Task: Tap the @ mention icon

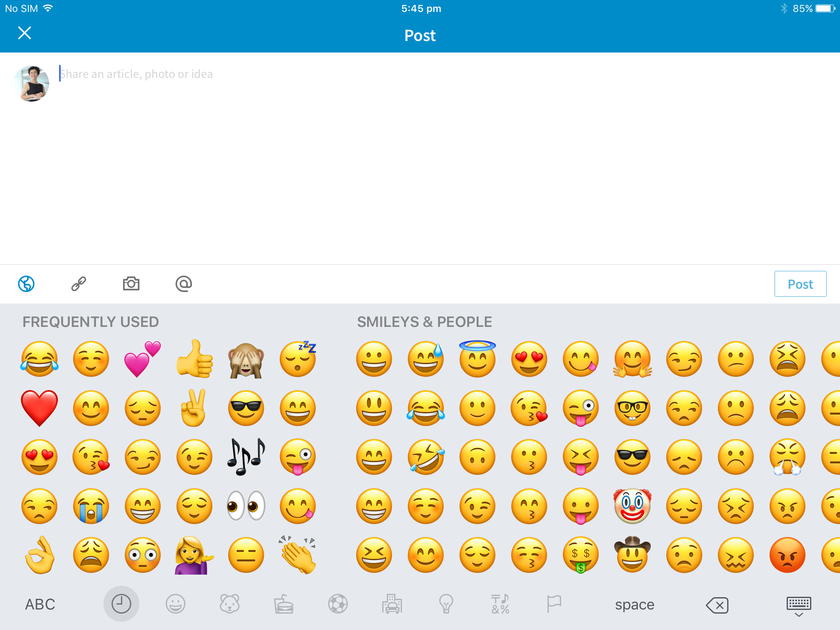Action: [x=183, y=284]
